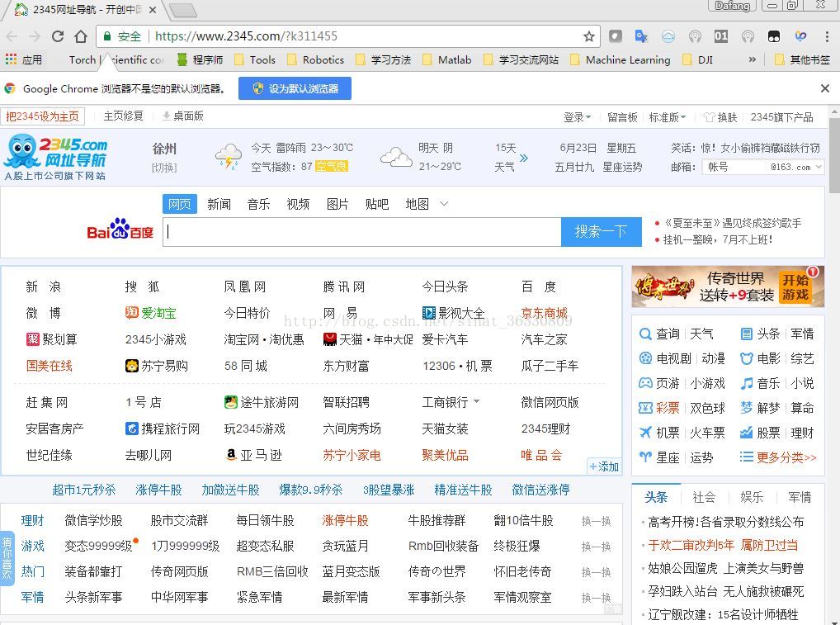
Task: Go to the browser home page icon
Action: tap(81, 36)
